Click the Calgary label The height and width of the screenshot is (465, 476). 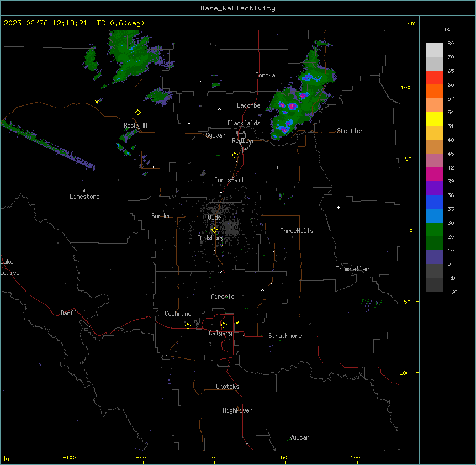220,333
